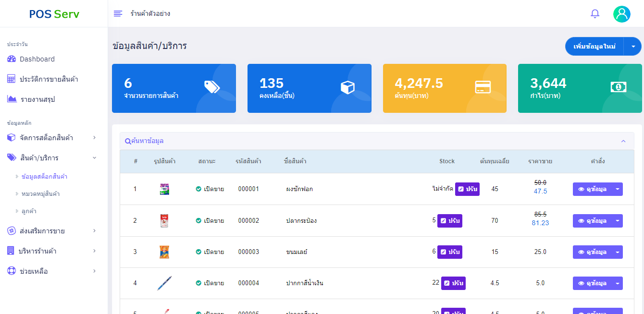View details with ดูข้อมูล for ปากกาสีน้ำเงิน
The height and width of the screenshot is (314, 644).
point(592,283)
